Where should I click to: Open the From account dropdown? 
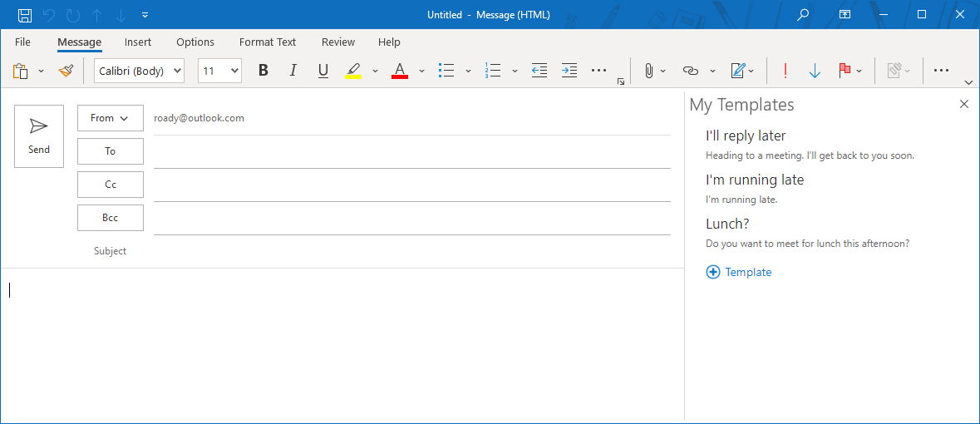[x=110, y=118]
